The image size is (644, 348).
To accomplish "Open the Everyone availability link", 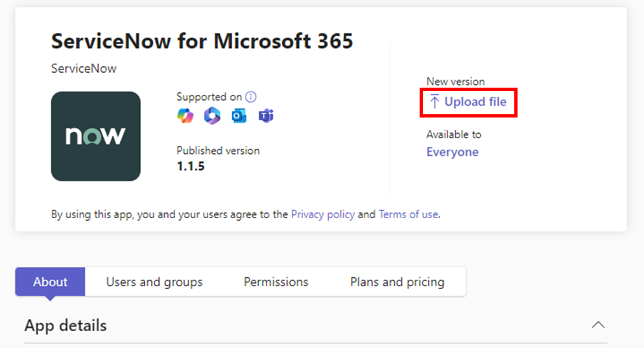I will 452,152.
